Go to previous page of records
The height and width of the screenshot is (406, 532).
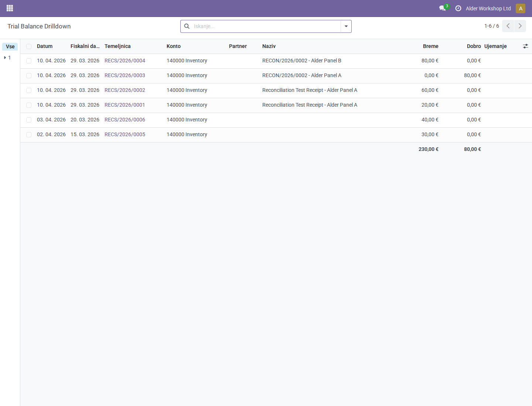tap(508, 26)
